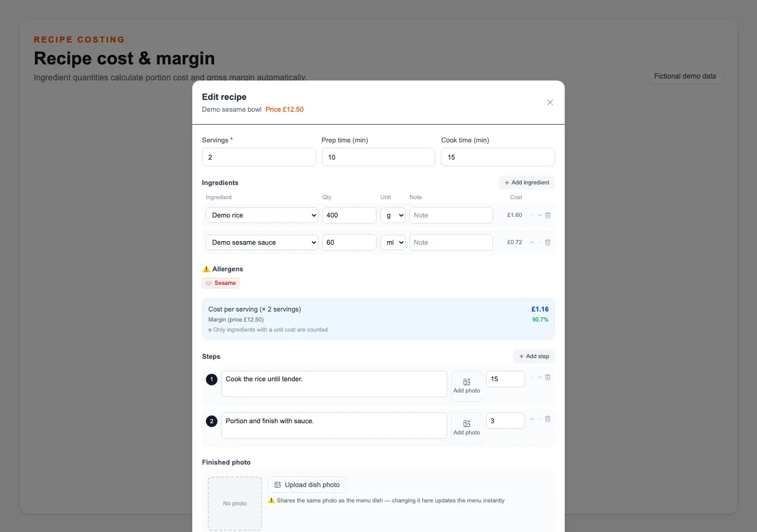Delete the Demo rice ingredient row
Screen dimensions: 757x532
[x=548, y=215]
